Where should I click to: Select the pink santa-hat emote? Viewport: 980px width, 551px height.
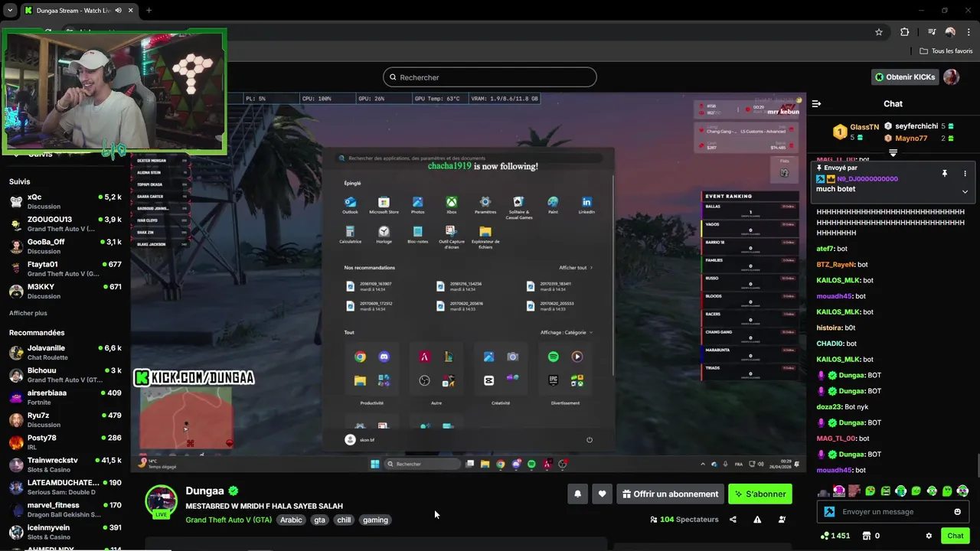click(x=839, y=491)
